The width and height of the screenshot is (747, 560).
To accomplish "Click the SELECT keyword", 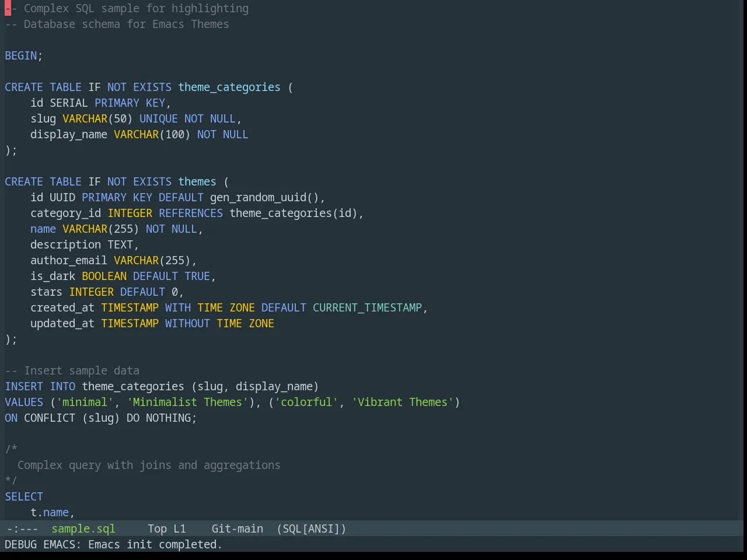I will [x=24, y=496].
